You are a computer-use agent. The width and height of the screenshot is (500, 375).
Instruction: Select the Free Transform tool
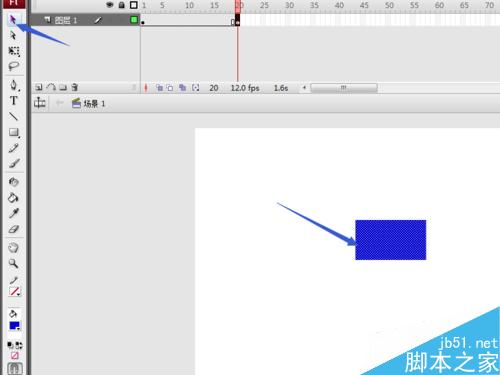(x=14, y=51)
